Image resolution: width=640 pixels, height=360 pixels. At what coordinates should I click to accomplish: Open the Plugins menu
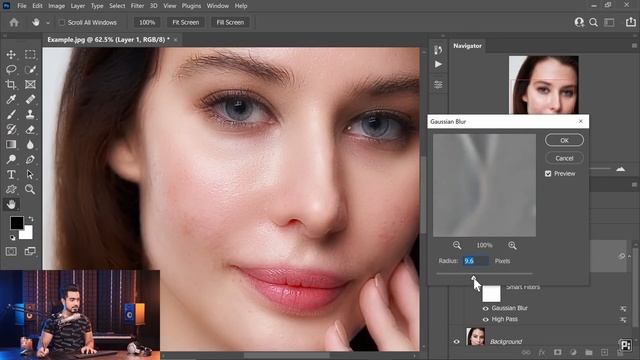[191, 6]
